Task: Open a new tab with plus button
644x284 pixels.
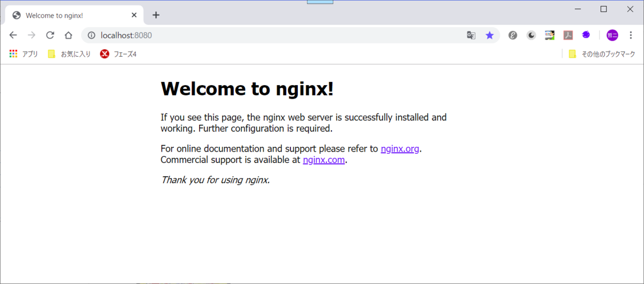Action: tap(156, 15)
